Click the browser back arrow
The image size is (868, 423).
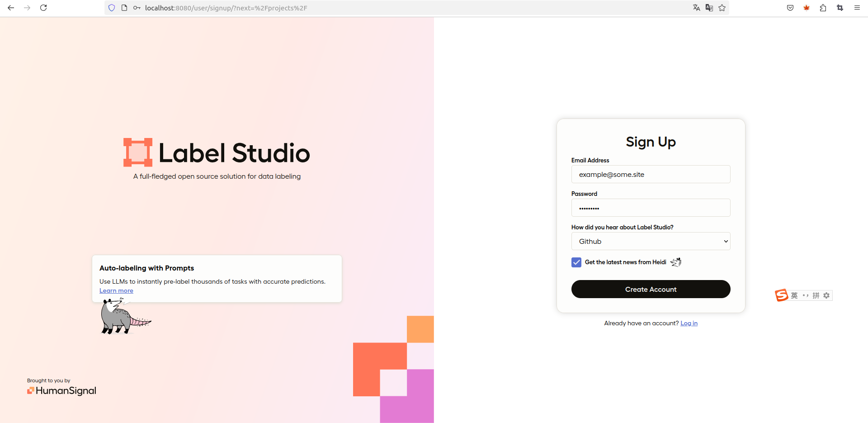click(x=11, y=8)
